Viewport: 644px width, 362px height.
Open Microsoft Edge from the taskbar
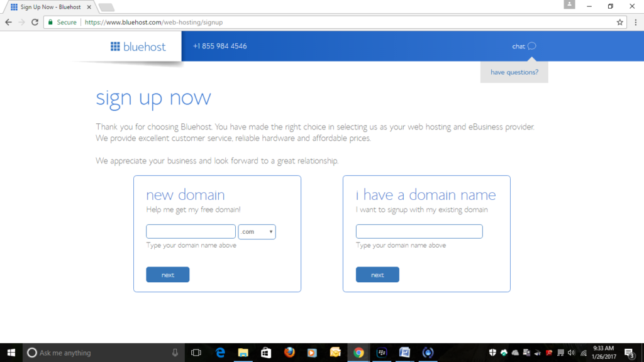coord(220,353)
